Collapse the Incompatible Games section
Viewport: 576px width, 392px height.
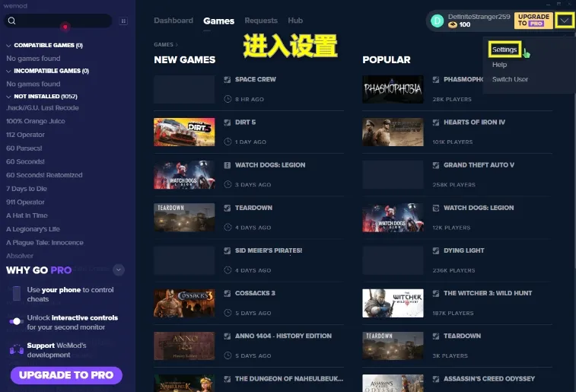tap(8, 71)
